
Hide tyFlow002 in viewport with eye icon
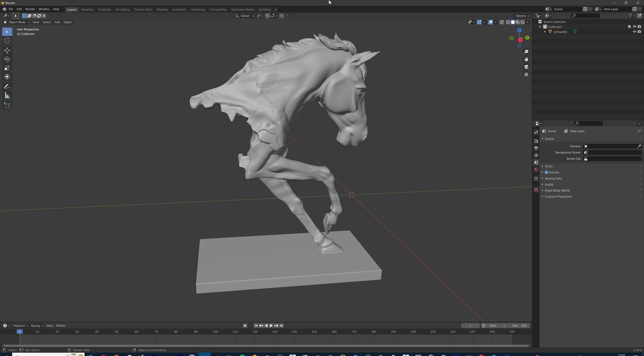[x=634, y=32]
